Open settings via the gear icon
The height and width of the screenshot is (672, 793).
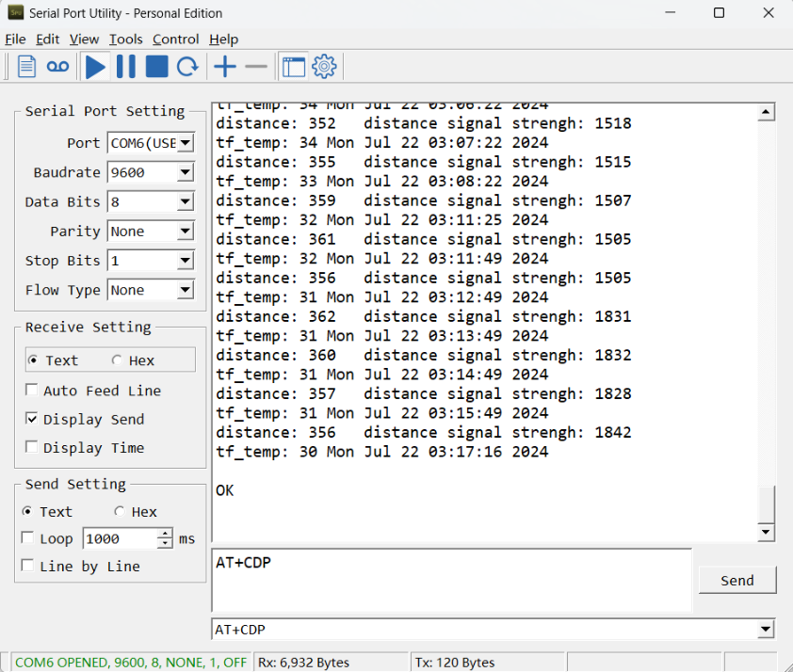(324, 67)
